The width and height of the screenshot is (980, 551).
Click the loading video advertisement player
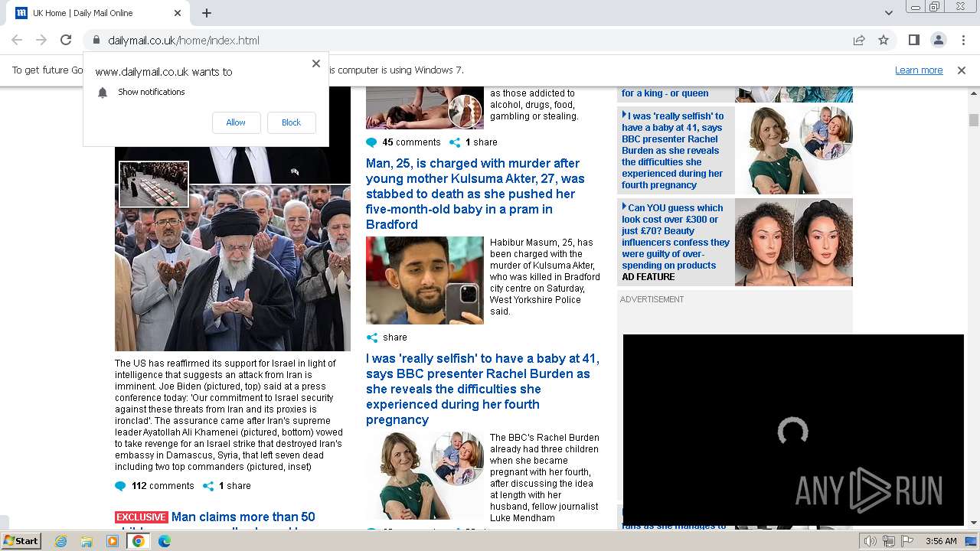coord(793,430)
